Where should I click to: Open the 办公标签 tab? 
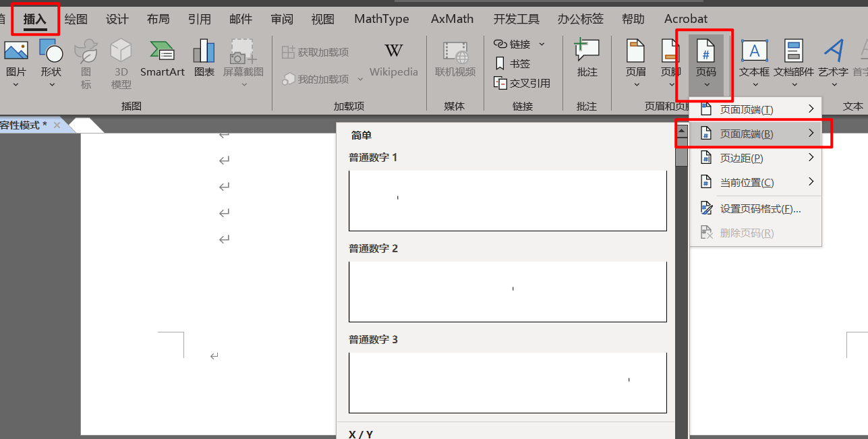pyautogui.click(x=581, y=19)
